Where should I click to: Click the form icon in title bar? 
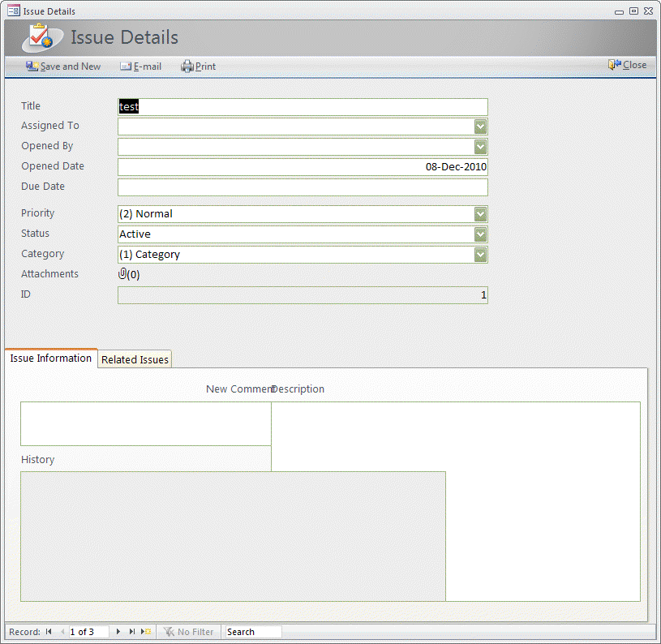[x=14, y=11]
